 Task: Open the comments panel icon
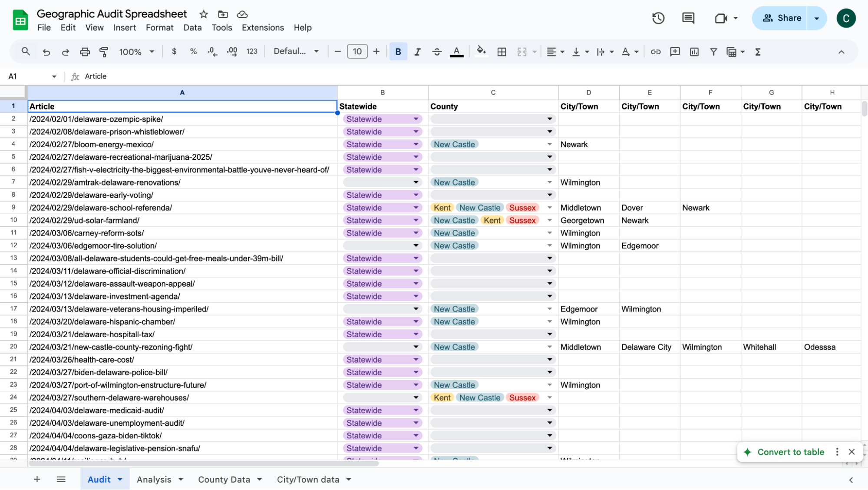688,18
